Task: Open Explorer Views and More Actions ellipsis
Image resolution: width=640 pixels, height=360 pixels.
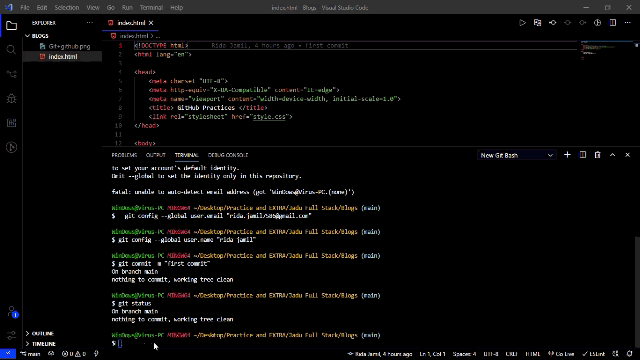Action: 90,23
